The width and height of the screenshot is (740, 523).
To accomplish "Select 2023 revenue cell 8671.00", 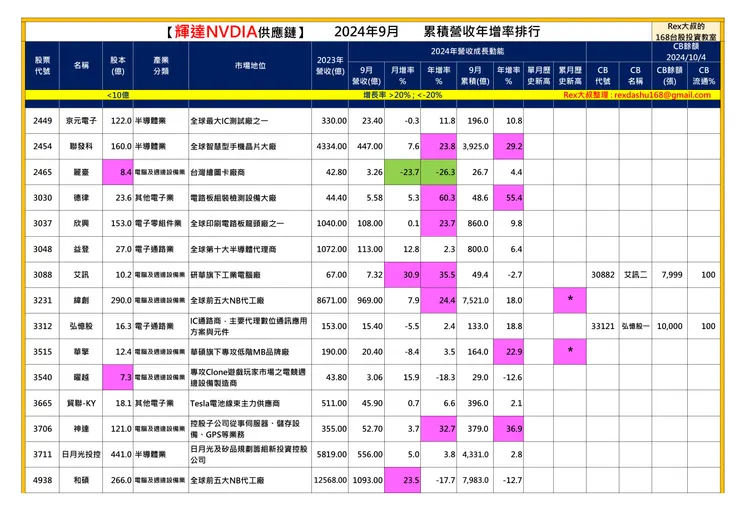I will click(x=330, y=300).
